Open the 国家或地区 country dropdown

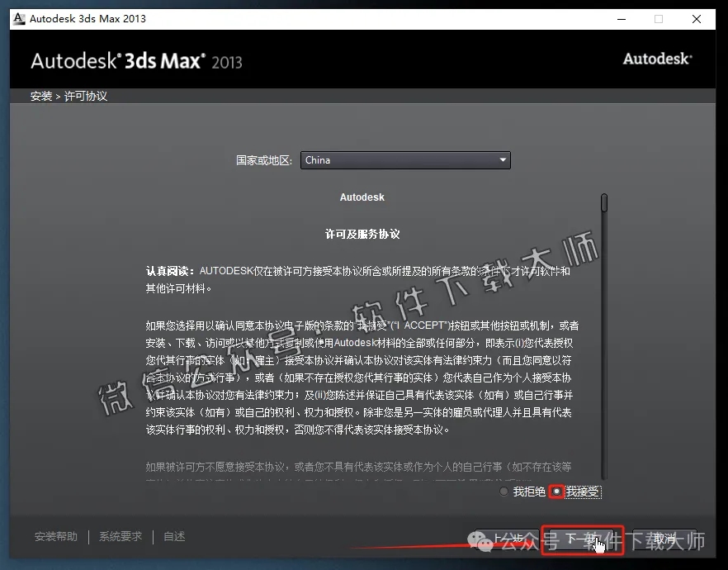404,159
